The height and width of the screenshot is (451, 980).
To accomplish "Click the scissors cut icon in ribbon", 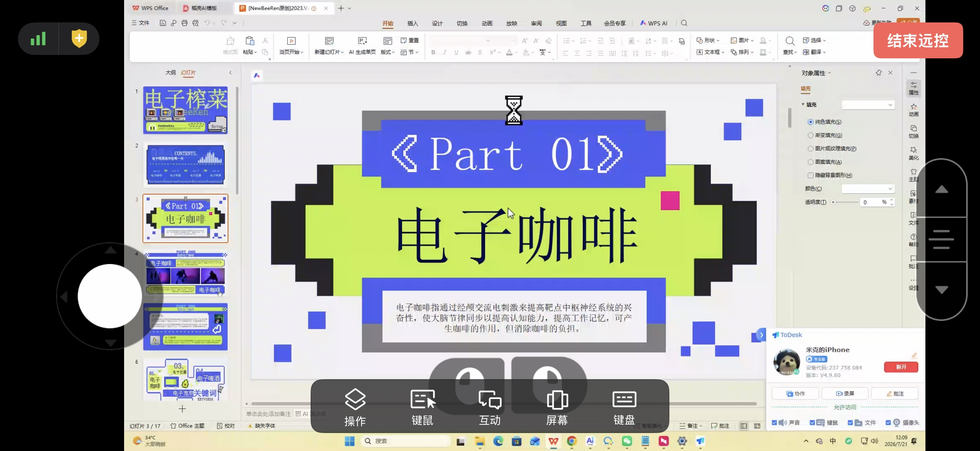I will [265, 40].
